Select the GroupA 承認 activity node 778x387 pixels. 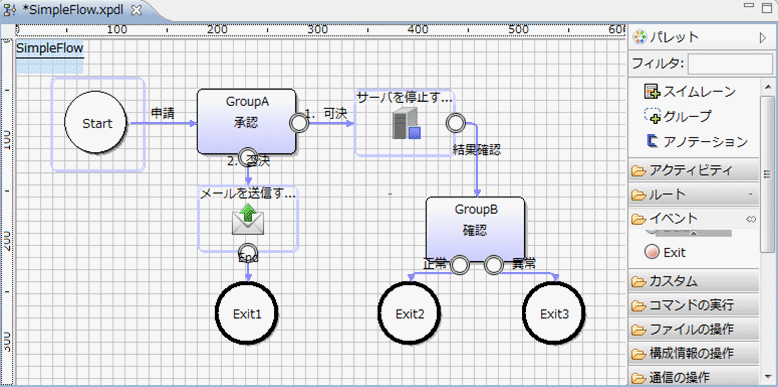point(247,122)
